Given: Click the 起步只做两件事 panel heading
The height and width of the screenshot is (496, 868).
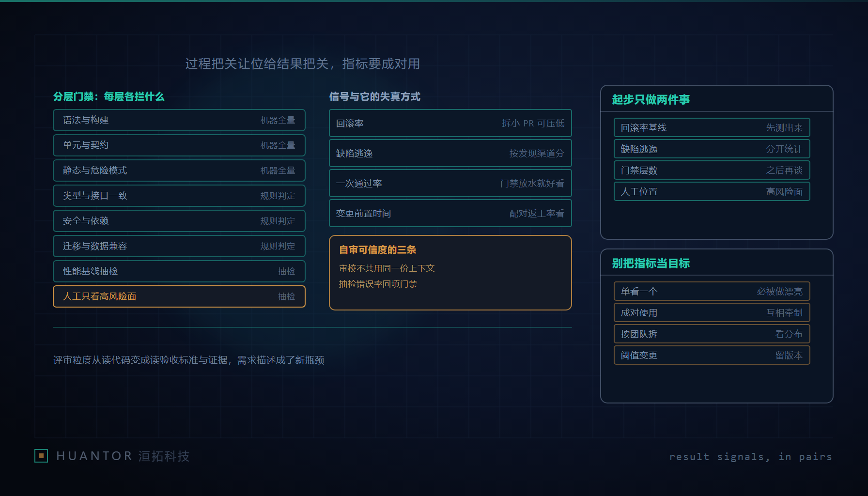Looking at the screenshot, I should [x=651, y=100].
